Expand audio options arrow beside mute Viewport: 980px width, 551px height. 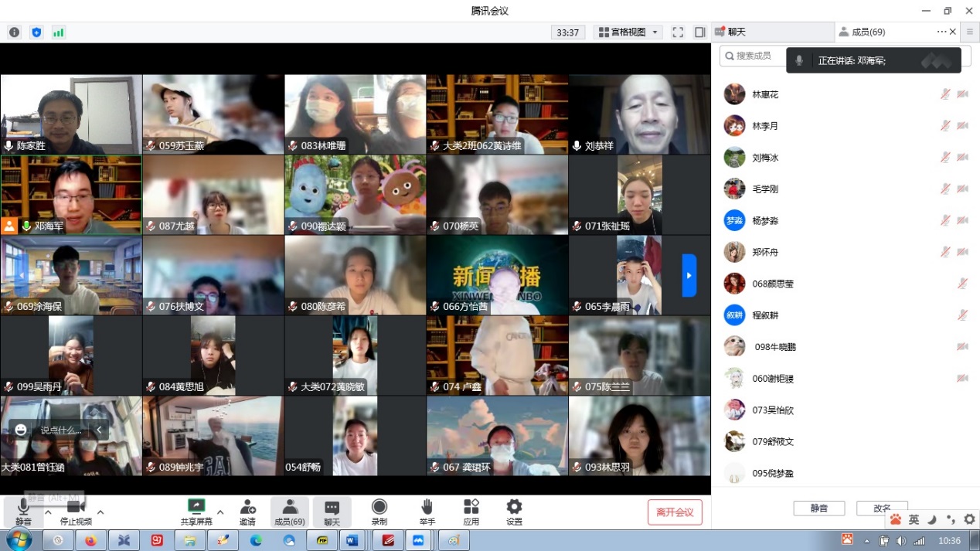(x=48, y=512)
